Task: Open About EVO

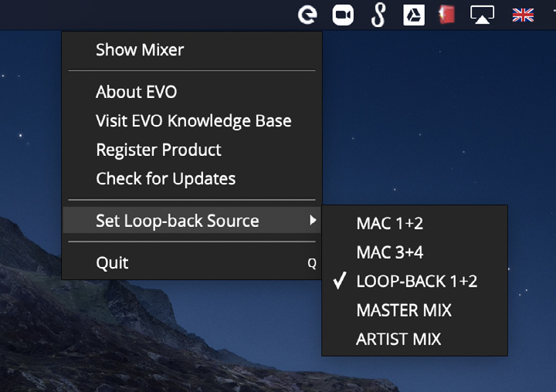Action: click(192, 92)
